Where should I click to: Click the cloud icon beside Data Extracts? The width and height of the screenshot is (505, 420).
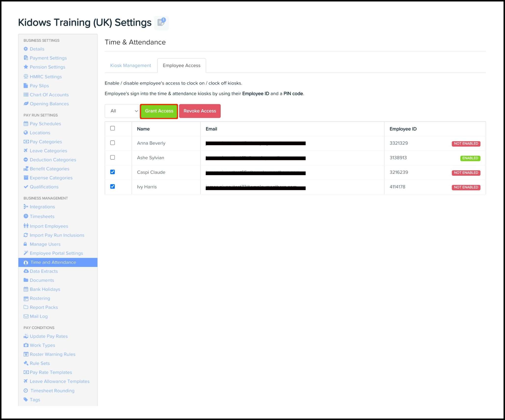coord(26,271)
